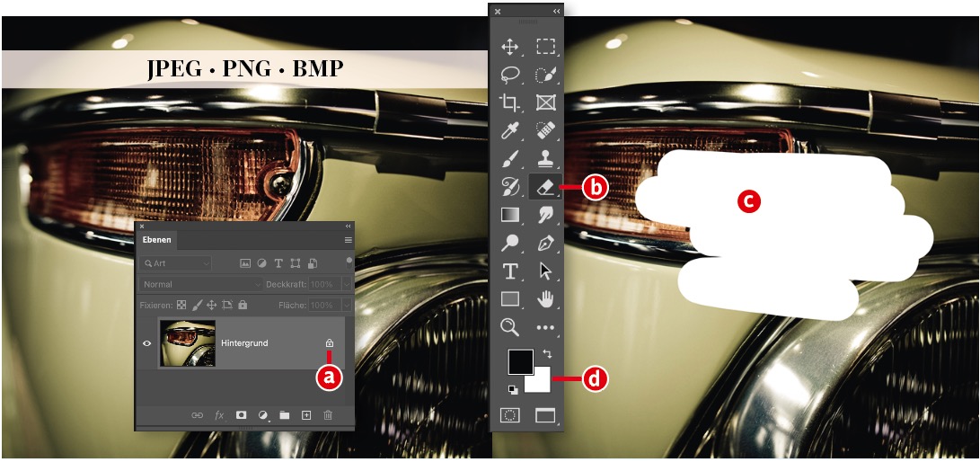The height and width of the screenshot is (462, 980).
Task: Click the Fläche 100% field
Action: [x=326, y=306]
